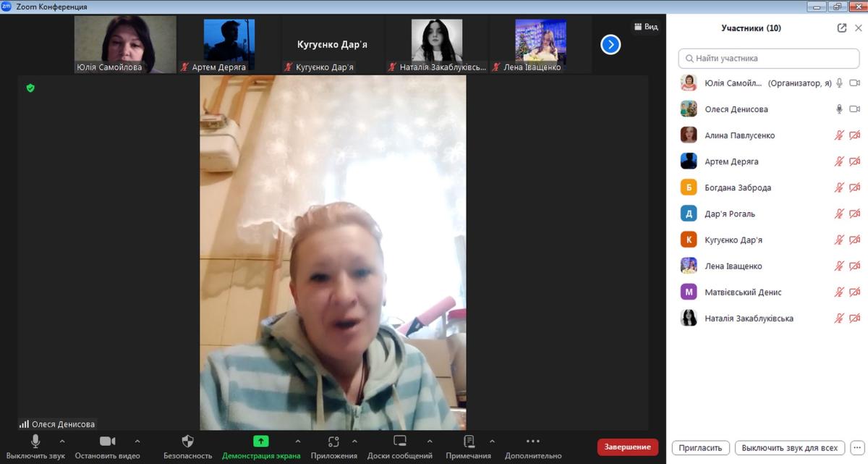
Task: Click crossed camera icon for Алина Павлусенко
Action: [854, 135]
